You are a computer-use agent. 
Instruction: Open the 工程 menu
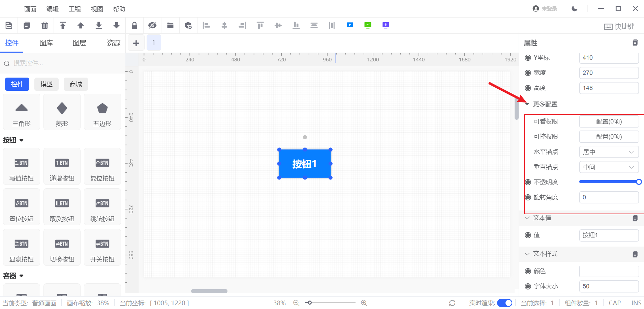pos(74,9)
